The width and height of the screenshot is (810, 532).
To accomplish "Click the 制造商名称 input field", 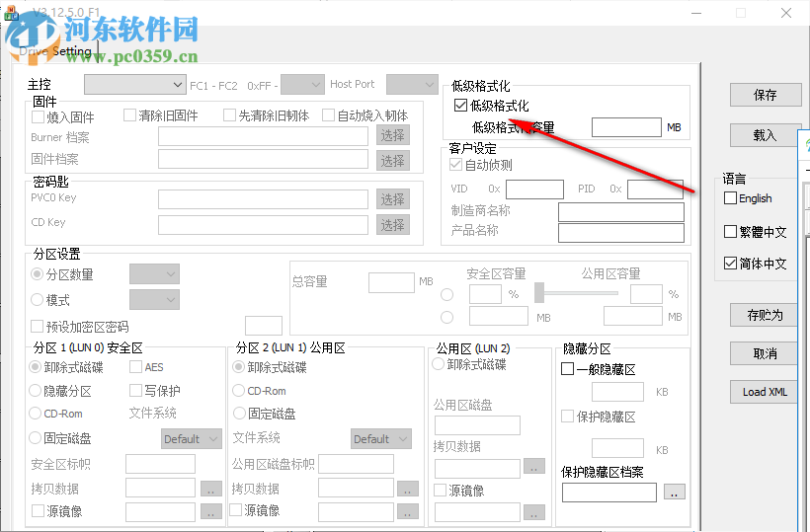I will pyautogui.click(x=621, y=211).
